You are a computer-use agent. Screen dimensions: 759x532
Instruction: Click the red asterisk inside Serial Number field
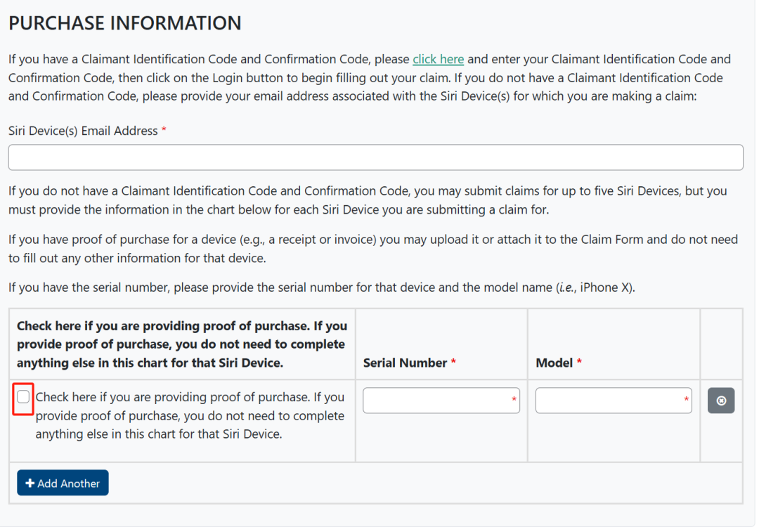(514, 401)
